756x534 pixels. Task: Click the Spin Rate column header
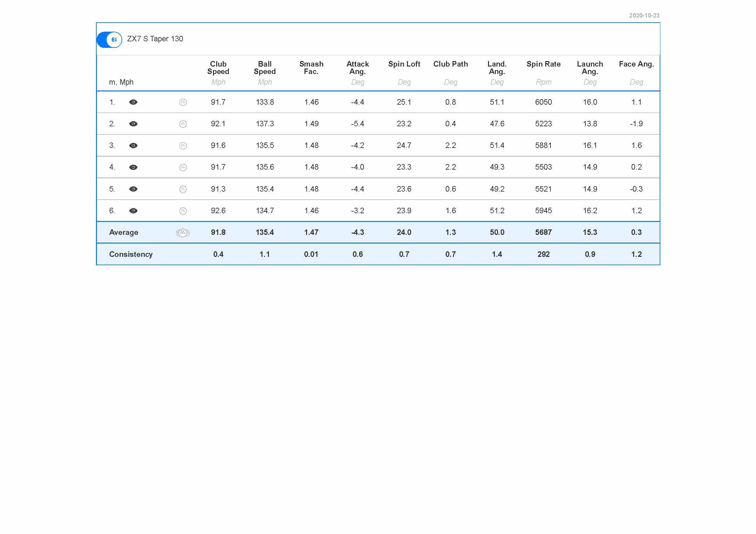point(544,64)
